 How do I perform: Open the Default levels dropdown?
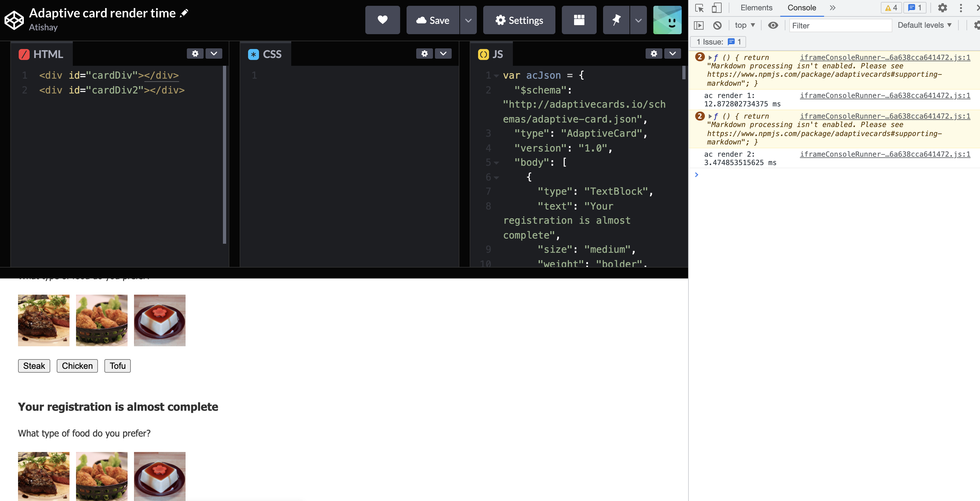click(924, 25)
